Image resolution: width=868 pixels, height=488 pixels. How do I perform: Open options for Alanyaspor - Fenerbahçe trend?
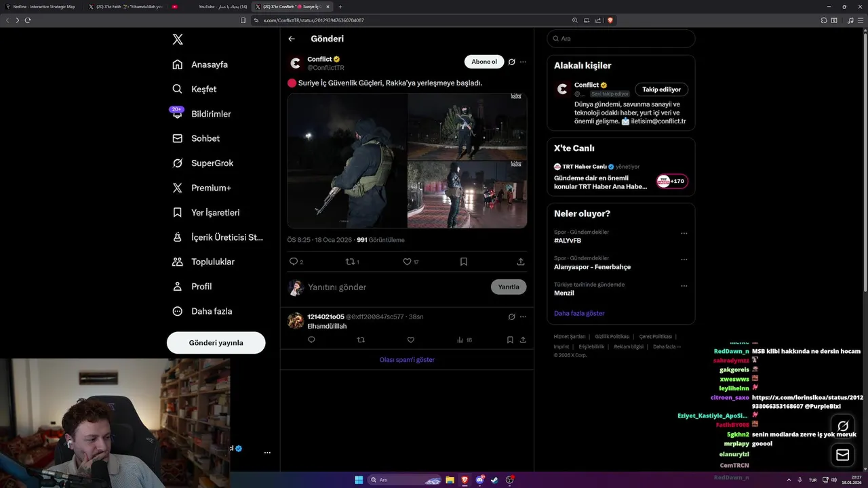(684, 260)
